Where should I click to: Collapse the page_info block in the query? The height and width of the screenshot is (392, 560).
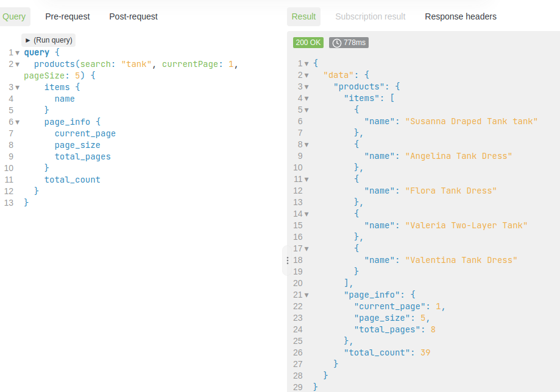16,122
